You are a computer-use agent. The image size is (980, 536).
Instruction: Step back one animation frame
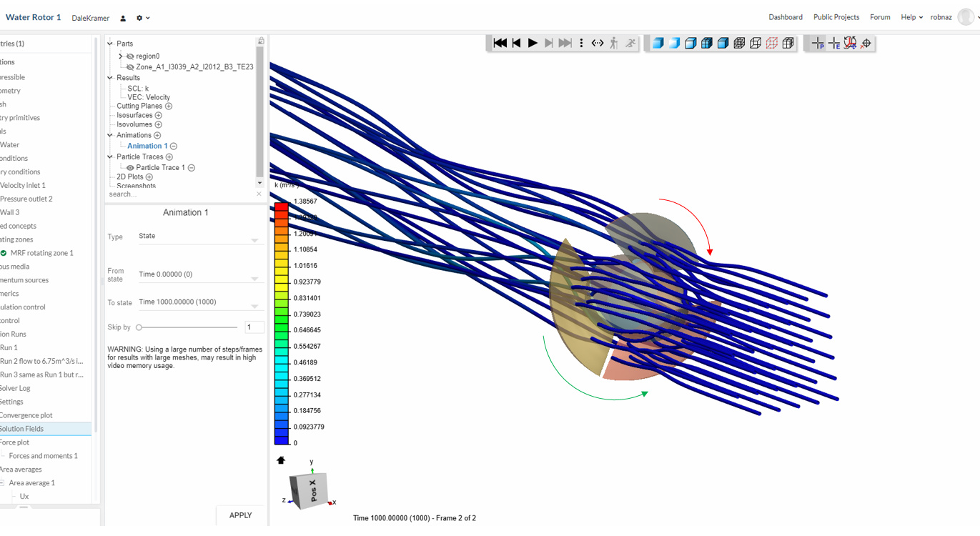point(516,43)
